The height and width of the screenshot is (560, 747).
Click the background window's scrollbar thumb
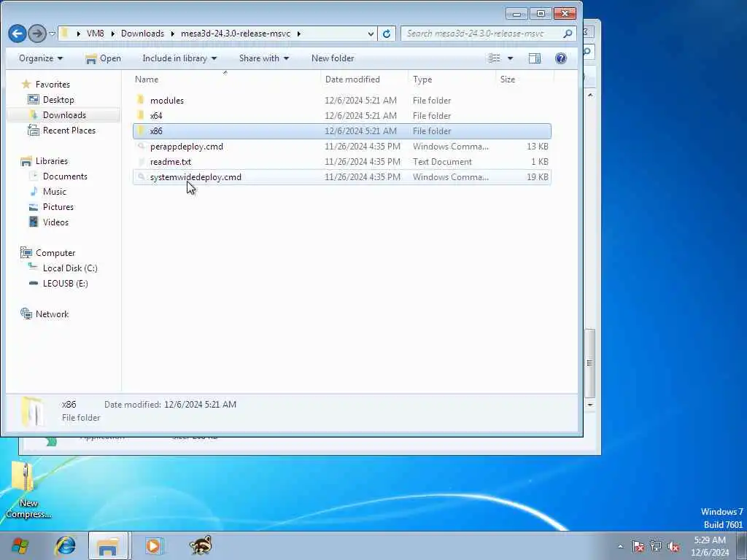click(589, 363)
